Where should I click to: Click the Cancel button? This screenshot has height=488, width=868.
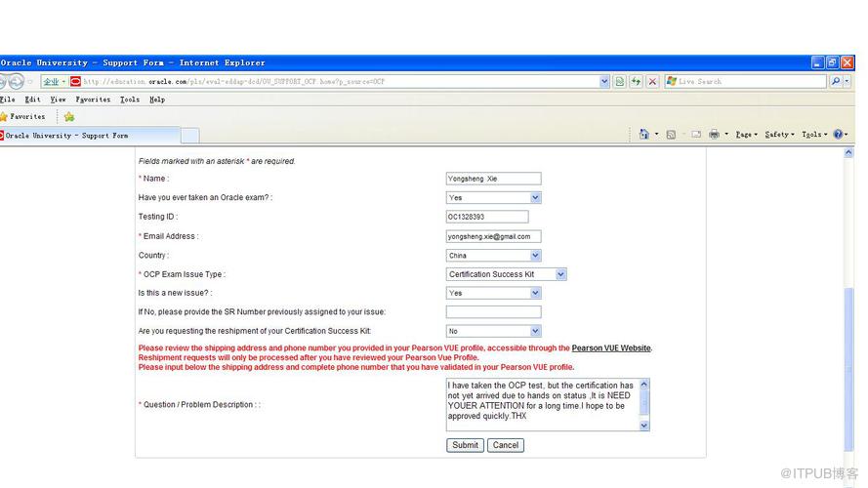[x=506, y=445]
